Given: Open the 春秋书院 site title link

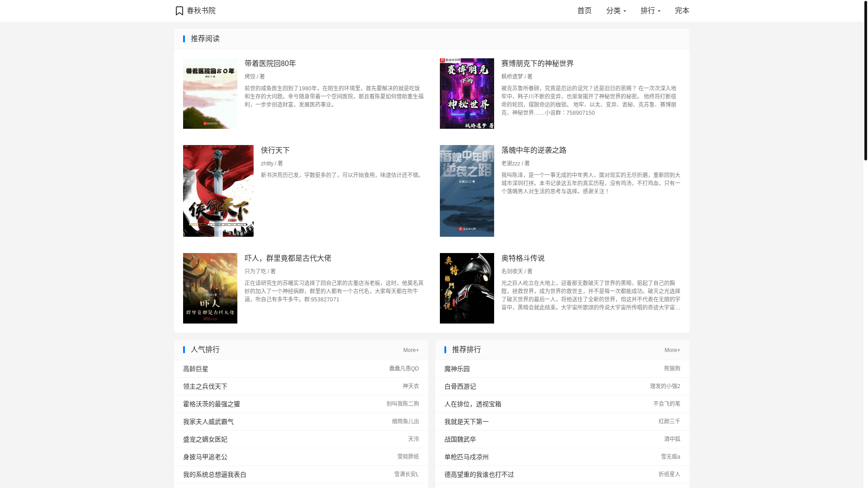Looking at the screenshot, I should click(x=201, y=10).
